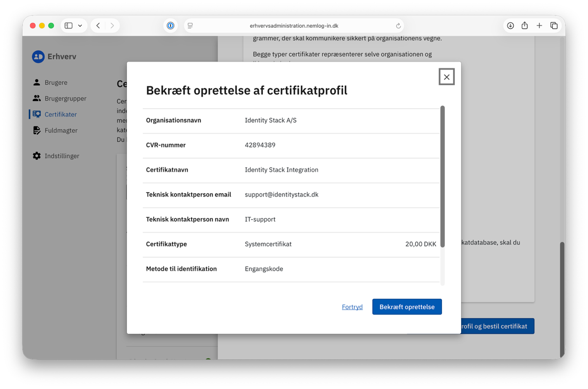Click the Fortryd link

[352, 307]
